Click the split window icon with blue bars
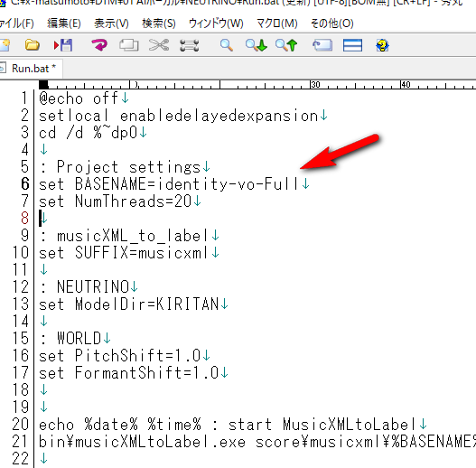Viewport: 476px width, 468px height. click(x=352, y=45)
